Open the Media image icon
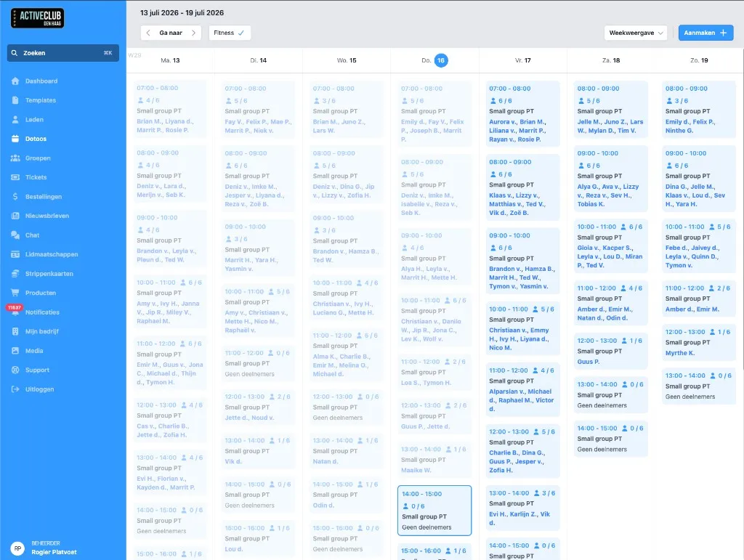Viewport: 744px width, 560px height. [15, 350]
